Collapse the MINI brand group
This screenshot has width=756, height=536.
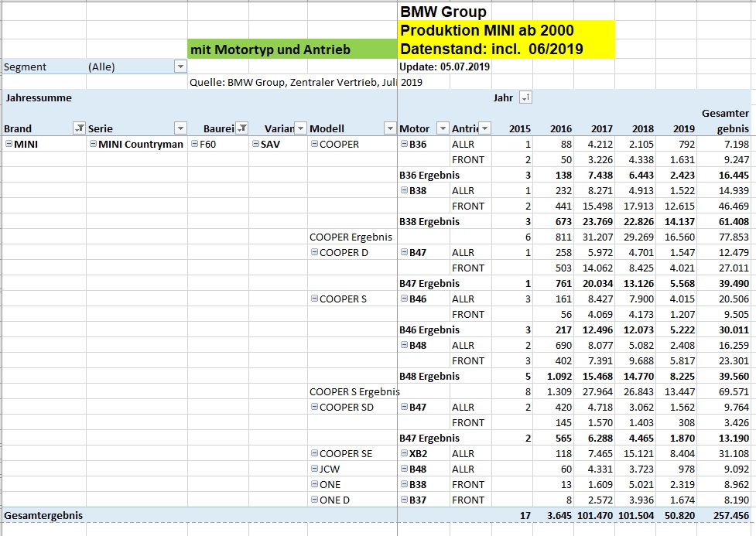point(9,144)
